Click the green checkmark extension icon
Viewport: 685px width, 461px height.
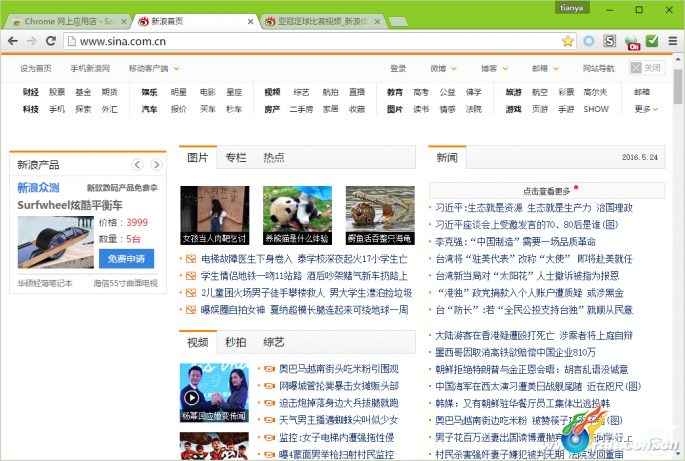(652, 41)
